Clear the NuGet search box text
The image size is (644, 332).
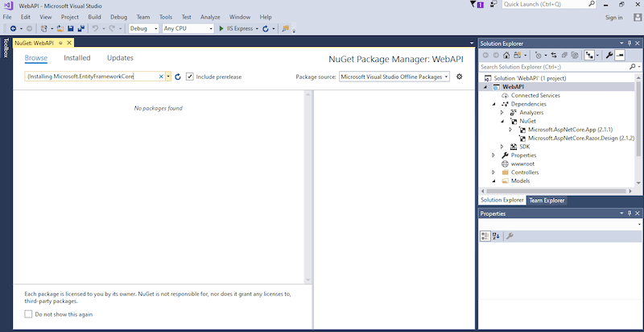point(161,77)
